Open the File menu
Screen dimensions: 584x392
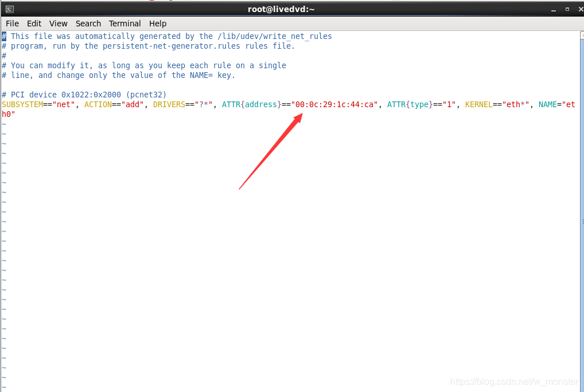tap(12, 23)
